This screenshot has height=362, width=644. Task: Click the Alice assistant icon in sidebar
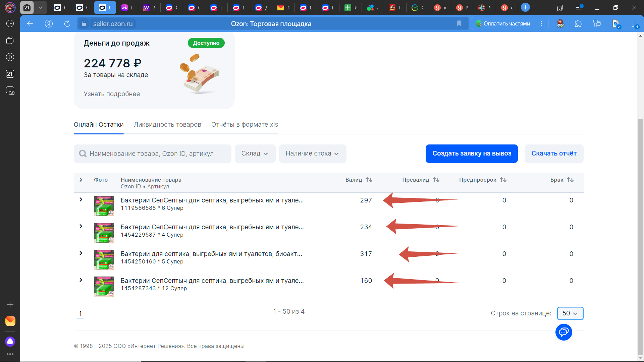(x=10, y=341)
